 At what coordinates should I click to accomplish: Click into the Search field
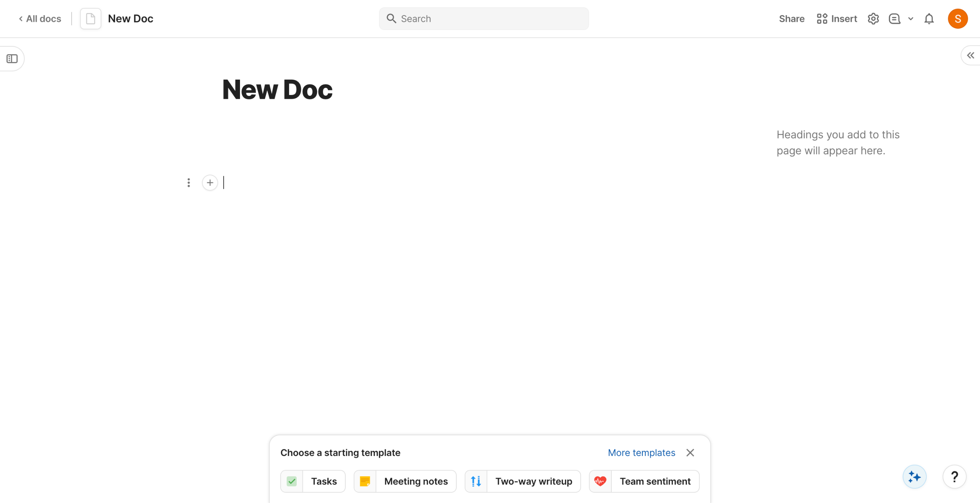click(x=483, y=19)
